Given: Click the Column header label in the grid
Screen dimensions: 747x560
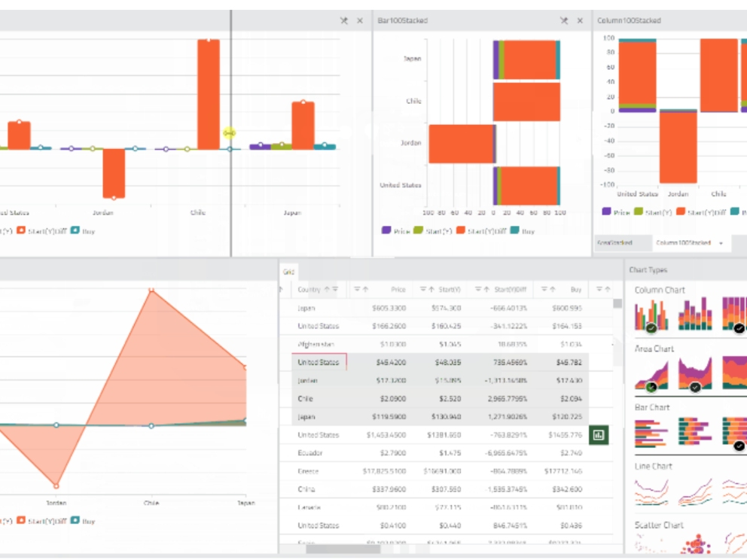Looking at the screenshot, I should point(309,289).
